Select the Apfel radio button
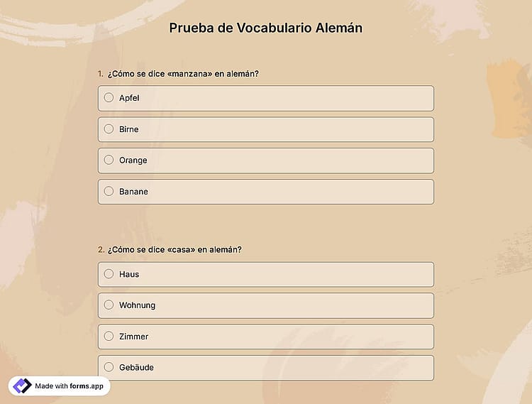This screenshot has width=532, height=404. pos(109,98)
